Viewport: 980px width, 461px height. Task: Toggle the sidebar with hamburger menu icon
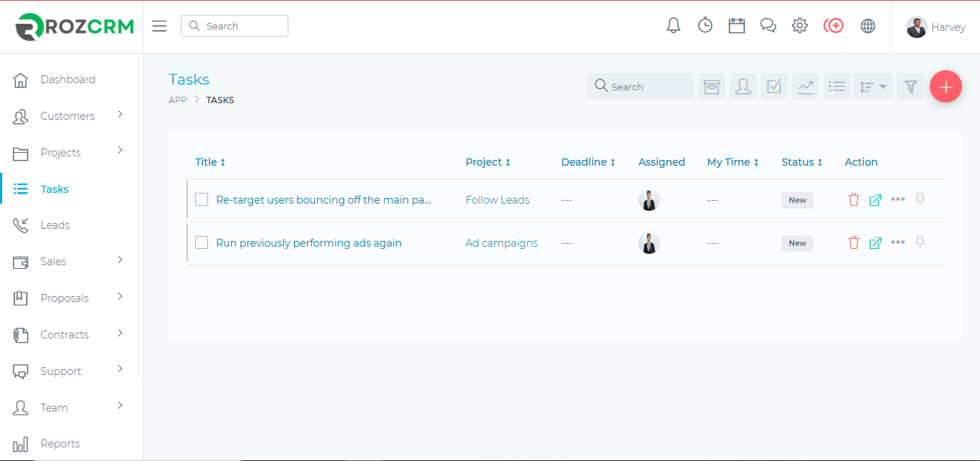pyautogui.click(x=159, y=26)
